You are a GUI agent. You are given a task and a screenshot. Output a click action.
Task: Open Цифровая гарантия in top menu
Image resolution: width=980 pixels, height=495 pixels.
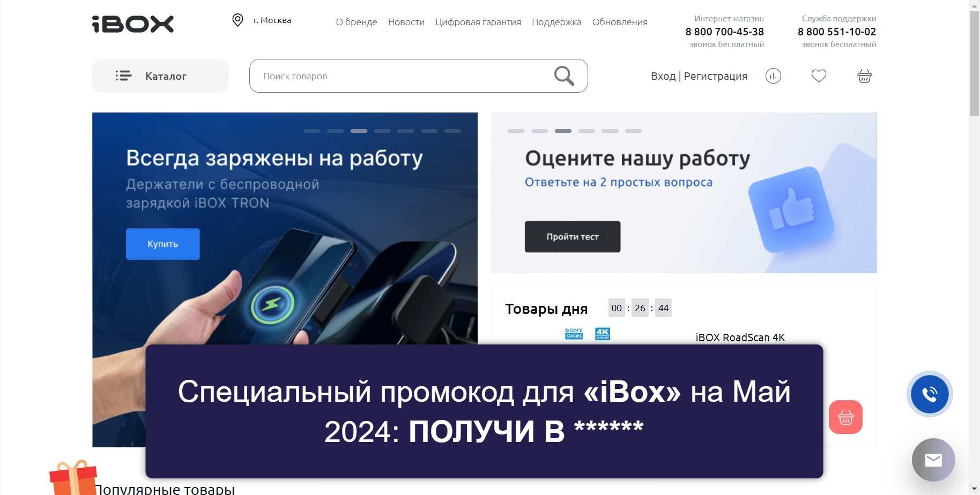click(x=478, y=22)
